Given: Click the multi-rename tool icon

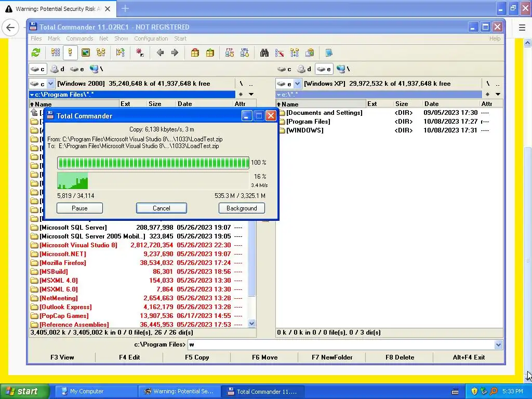Looking at the screenshot, I should [x=280, y=52].
